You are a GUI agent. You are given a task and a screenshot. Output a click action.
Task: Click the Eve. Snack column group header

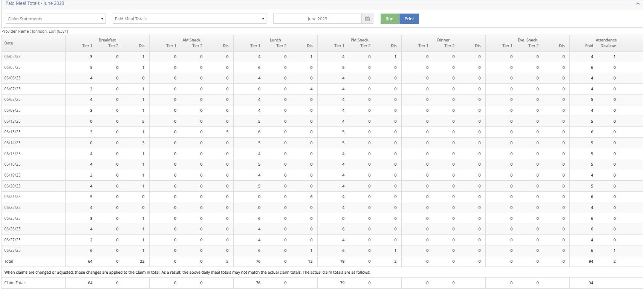click(528, 40)
